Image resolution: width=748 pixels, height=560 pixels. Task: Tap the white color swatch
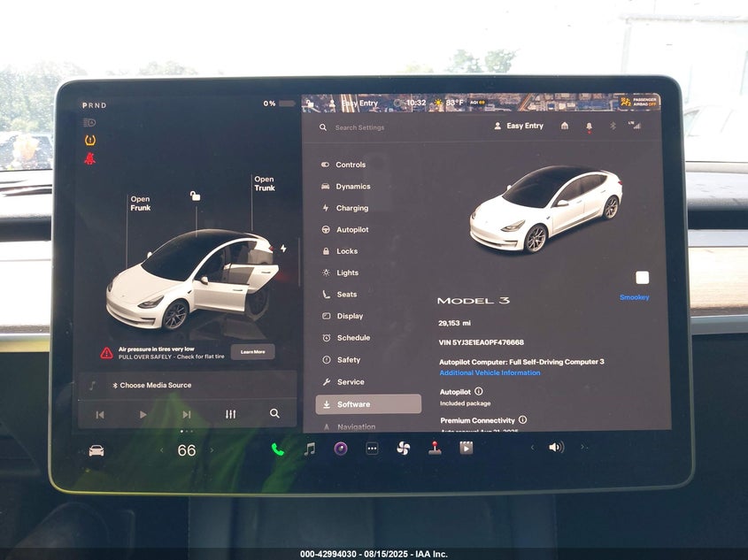642,278
